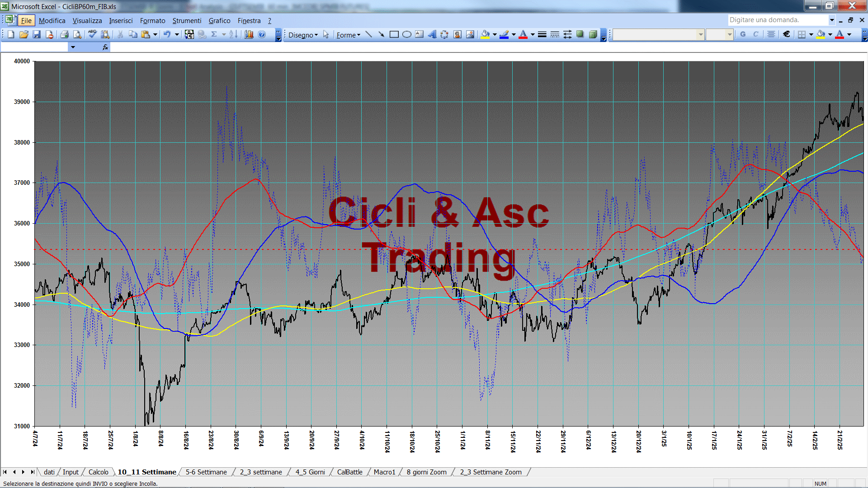
Task: Open the Disegno dropdown menu
Action: point(303,35)
